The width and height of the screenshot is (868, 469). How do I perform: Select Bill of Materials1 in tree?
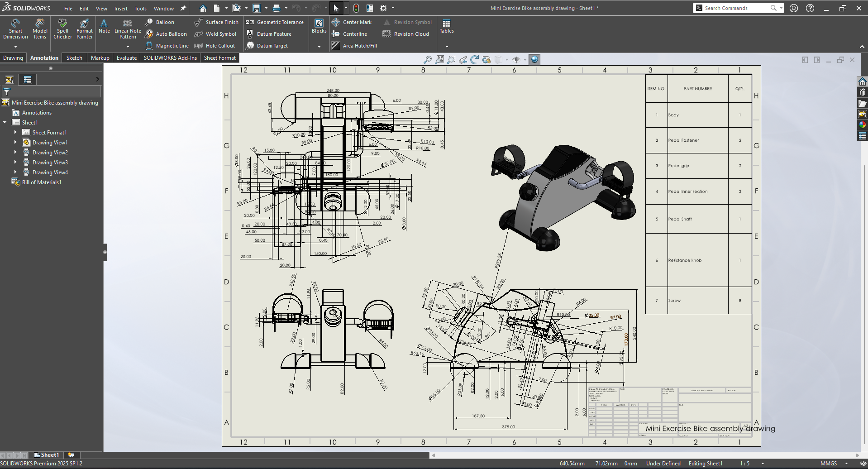[41, 182]
